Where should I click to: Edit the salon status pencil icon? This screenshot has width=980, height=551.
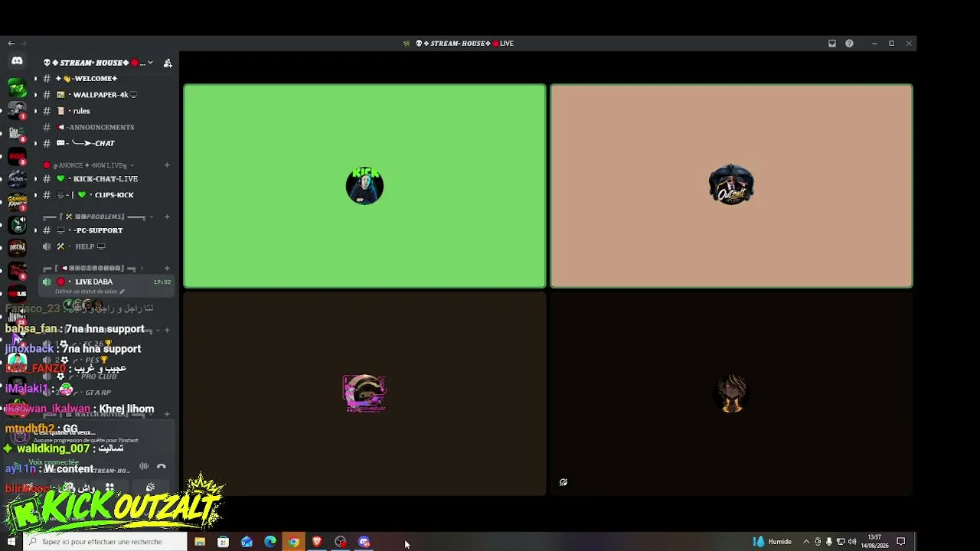point(122,292)
